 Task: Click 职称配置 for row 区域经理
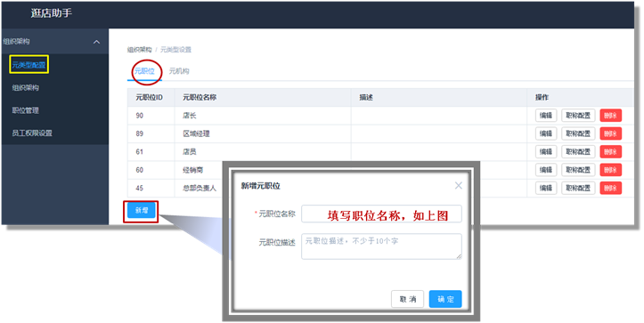pyautogui.click(x=578, y=133)
